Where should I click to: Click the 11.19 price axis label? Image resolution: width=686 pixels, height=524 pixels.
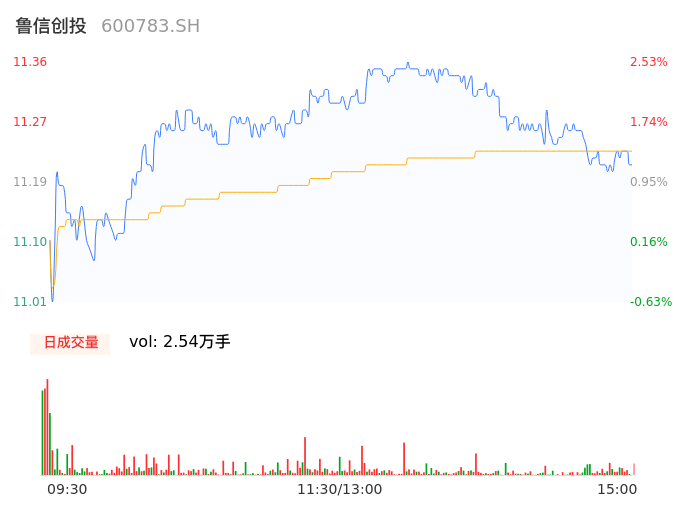30,182
